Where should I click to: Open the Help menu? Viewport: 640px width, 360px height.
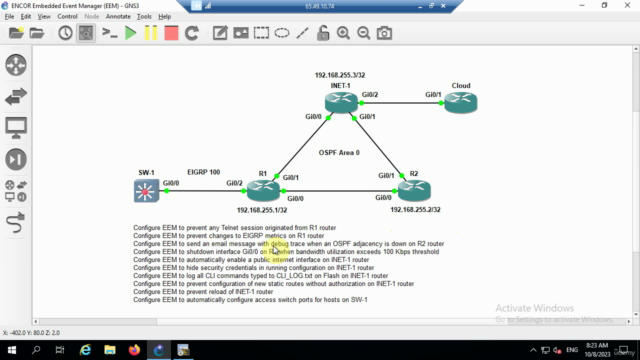(x=164, y=17)
